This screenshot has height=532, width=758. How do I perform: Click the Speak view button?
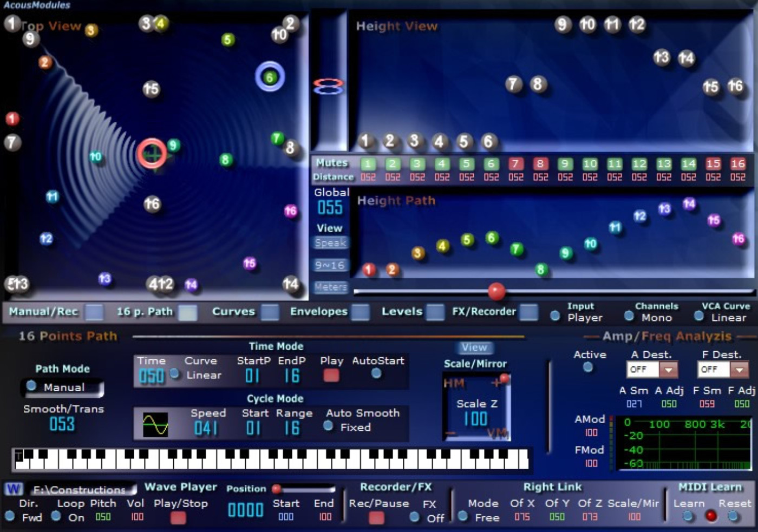(x=330, y=243)
